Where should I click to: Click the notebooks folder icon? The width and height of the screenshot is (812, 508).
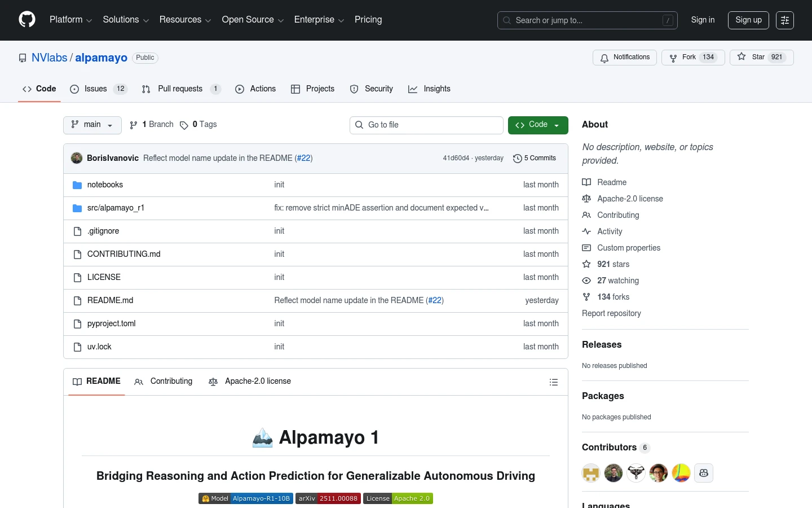pos(77,185)
